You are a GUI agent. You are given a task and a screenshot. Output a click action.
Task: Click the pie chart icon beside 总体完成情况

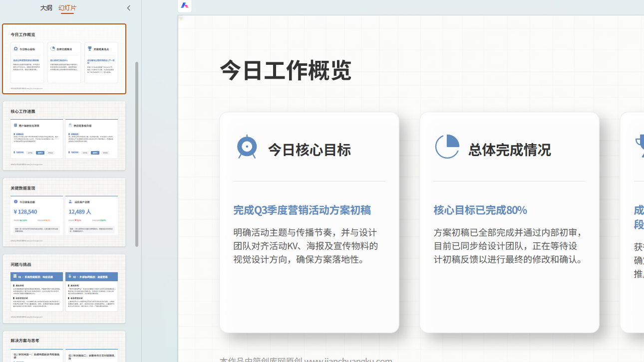pyautogui.click(x=447, y=147)
